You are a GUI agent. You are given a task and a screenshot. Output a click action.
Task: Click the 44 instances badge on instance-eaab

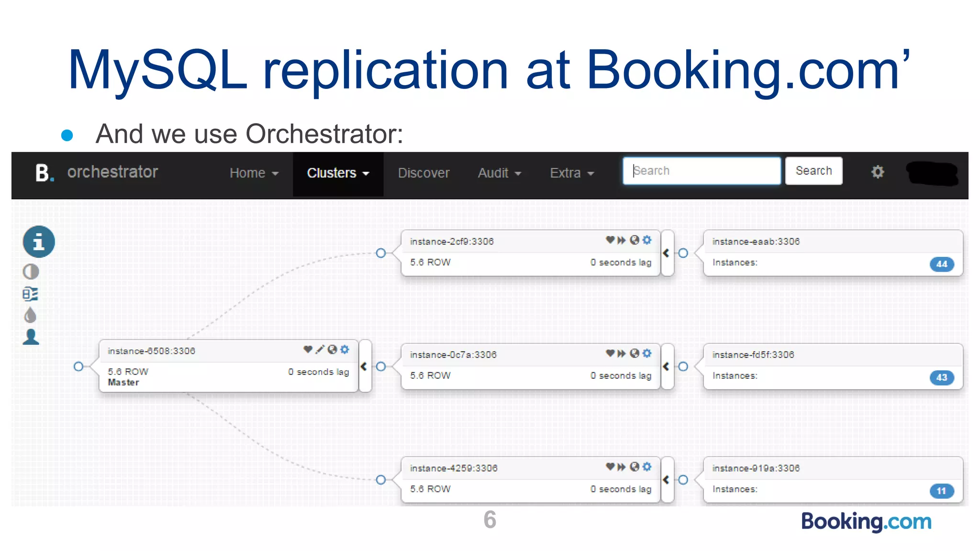click(x=941, y=264)
